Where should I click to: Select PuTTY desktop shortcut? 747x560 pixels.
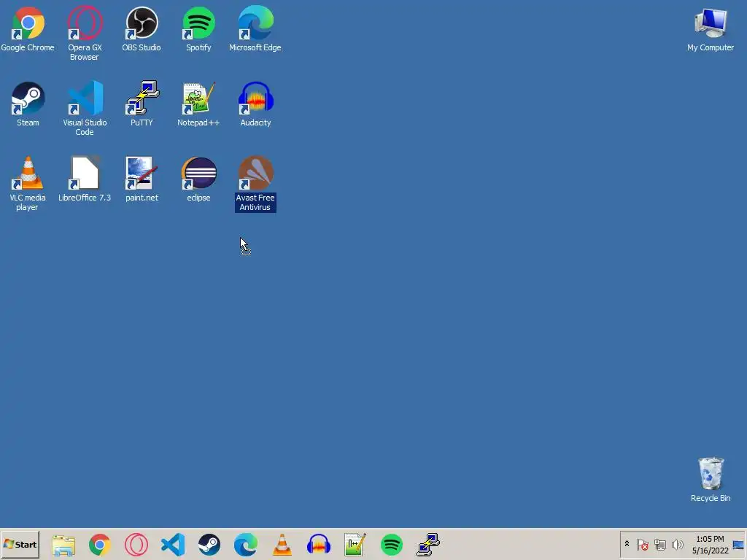pyautogui.click(x=142, y=104)
